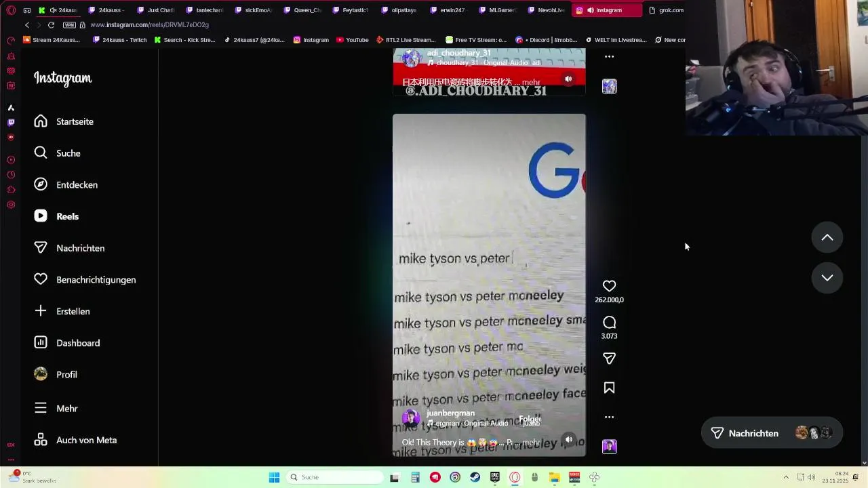The height and width of the screenshot is (488, 868).
Task: Switch to the Just Chatting tab
Action: tap(156, 10)
